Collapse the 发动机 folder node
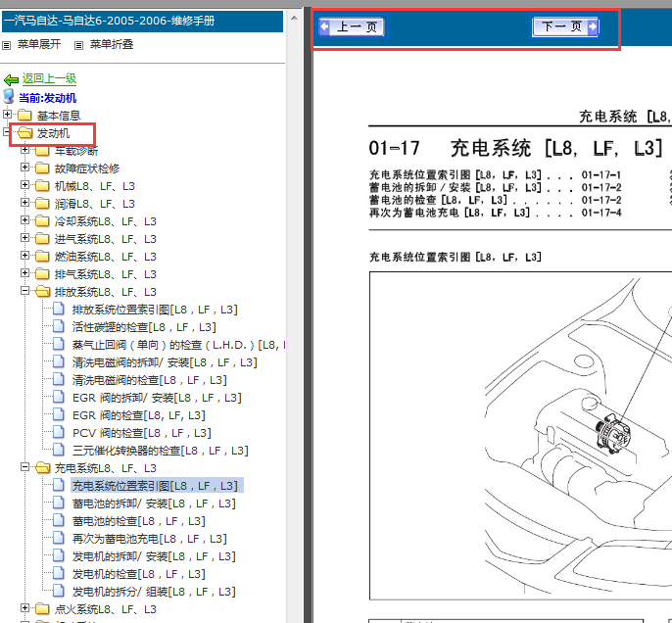 [x=6, y=132]
